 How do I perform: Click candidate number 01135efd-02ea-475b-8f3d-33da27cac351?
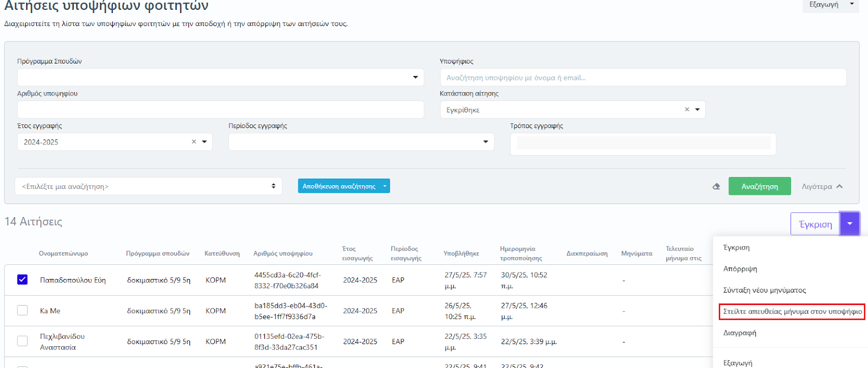click(289, 341)
